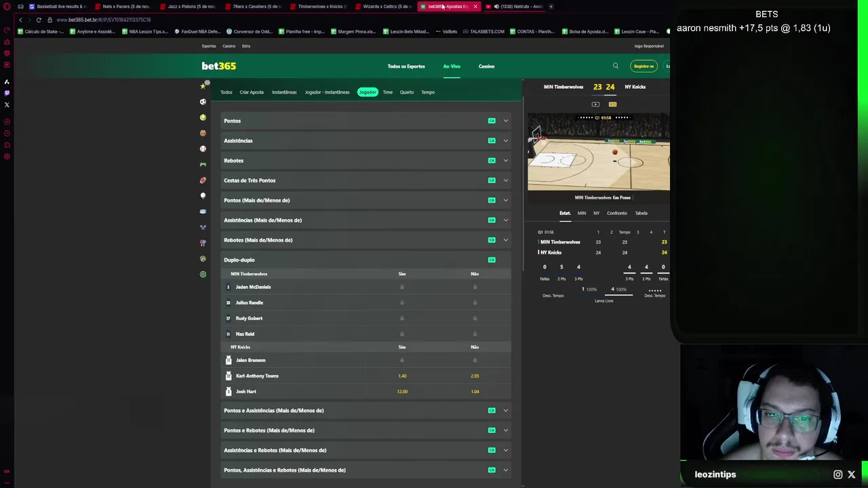Reload the page with the refresh icon
Image resolution: width=868 pixels, height=488 pixels.
tap(39, 20)
